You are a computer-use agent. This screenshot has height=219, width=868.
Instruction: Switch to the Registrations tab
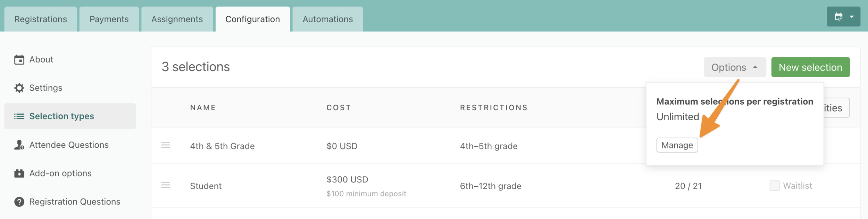coord(41,19)
